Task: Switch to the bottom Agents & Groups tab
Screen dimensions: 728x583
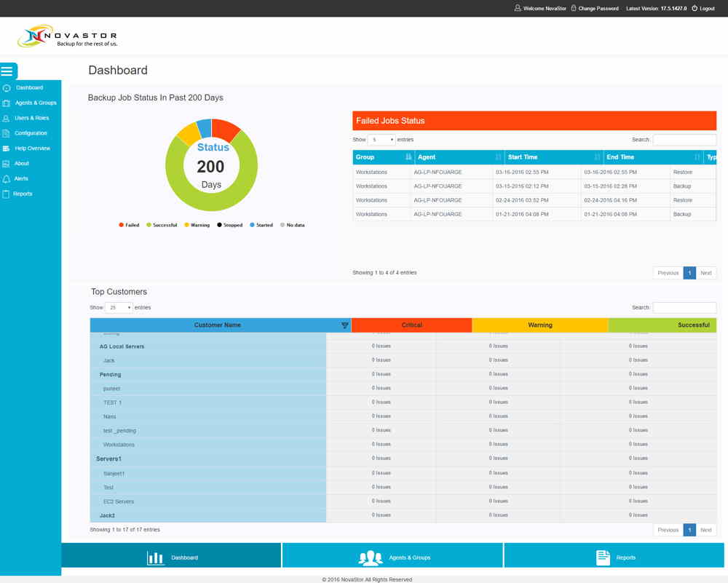Action: (x=392, y=558)
